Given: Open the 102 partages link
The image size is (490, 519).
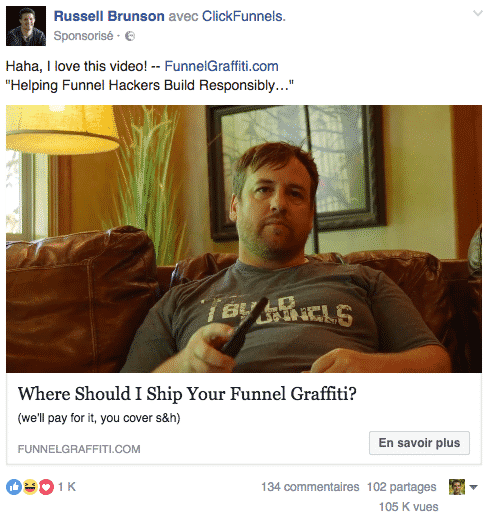Looking at the screenshot, I should [x=401, y=487].
